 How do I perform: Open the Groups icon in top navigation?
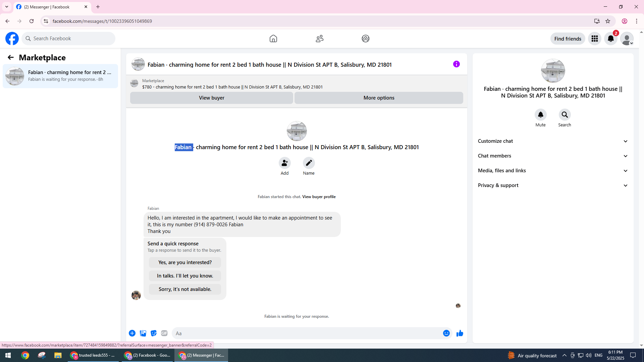point(366,39)
